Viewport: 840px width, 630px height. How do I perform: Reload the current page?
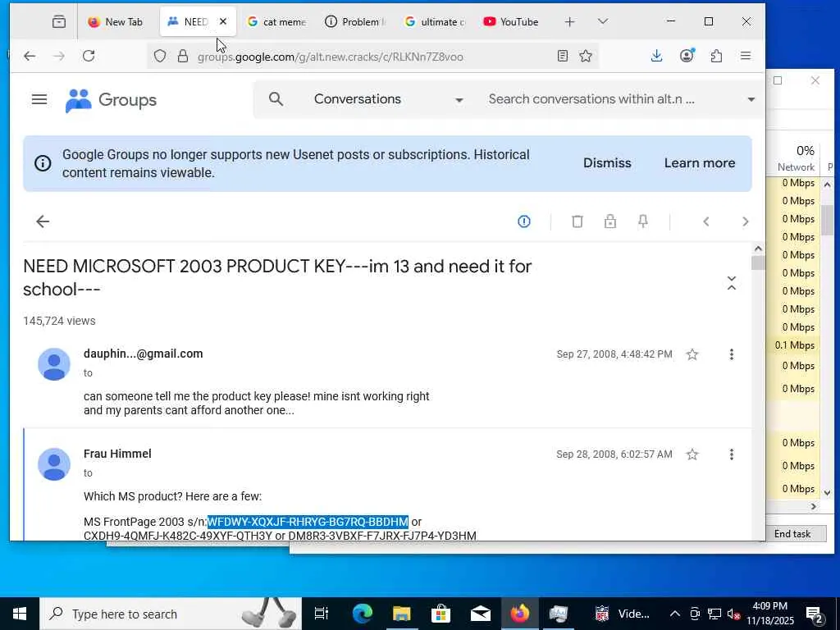[89, 56]
